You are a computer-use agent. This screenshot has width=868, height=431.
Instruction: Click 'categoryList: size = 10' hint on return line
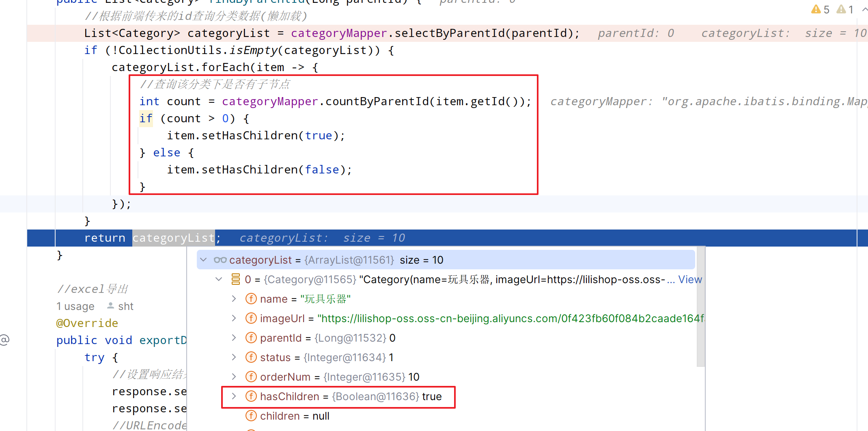(322, 238)
